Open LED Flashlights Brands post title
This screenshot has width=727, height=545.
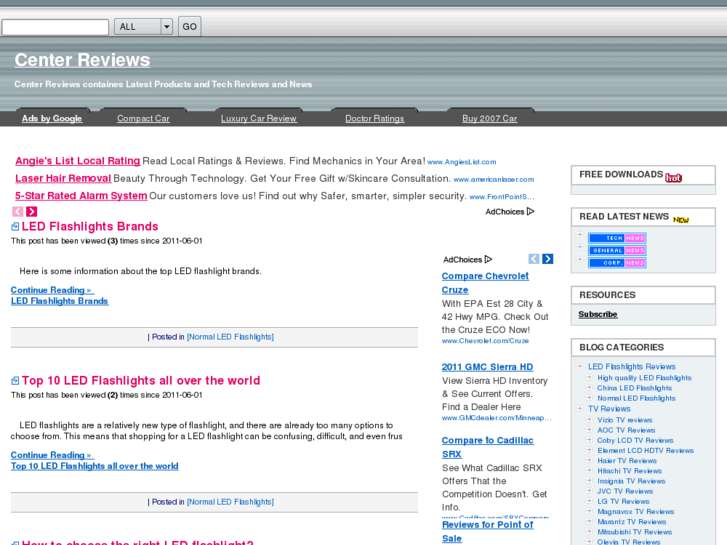click(90, 226)
